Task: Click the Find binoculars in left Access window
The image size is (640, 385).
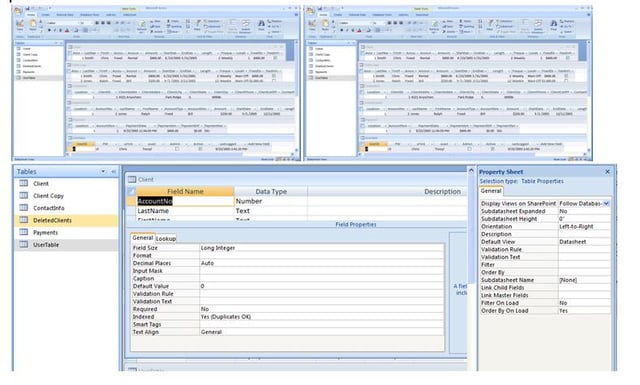Action: point(261,24)
